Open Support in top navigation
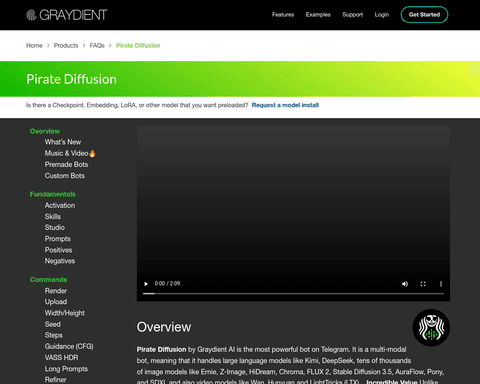The image size is (480, 384). click(x=352, y=15)
